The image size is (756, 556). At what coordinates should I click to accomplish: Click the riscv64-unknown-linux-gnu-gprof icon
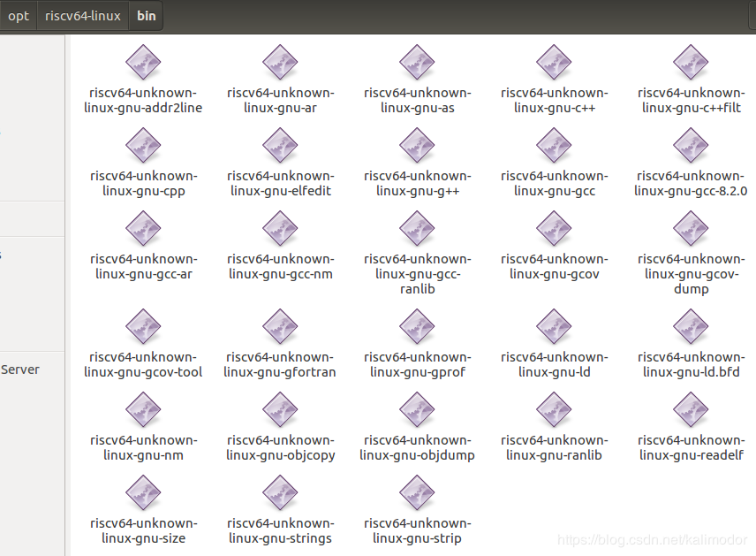(x=417, y=327)
